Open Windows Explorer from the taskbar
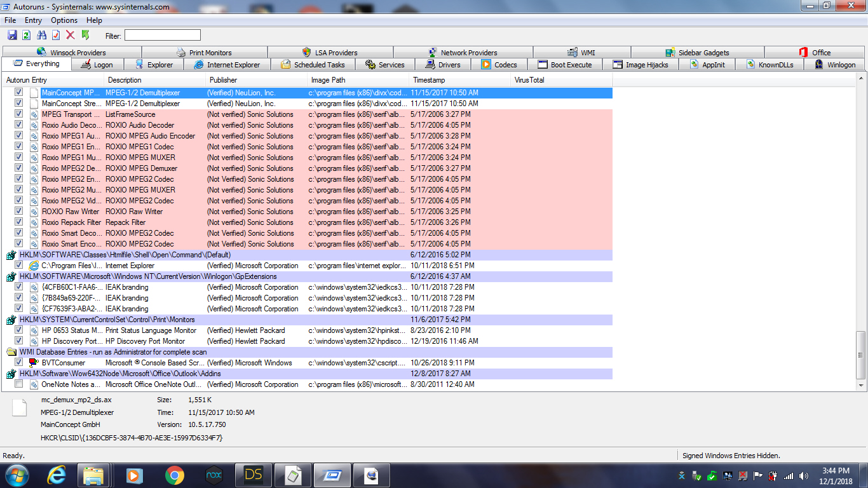 pos(94,475)
